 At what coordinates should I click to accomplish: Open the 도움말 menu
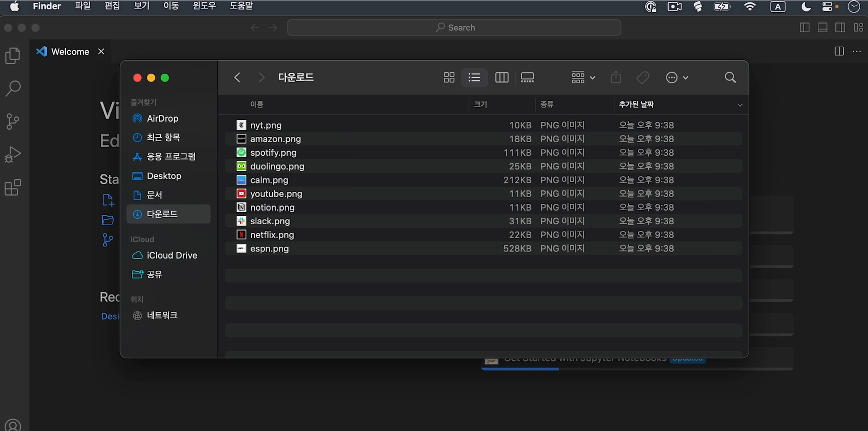[241, 6]
